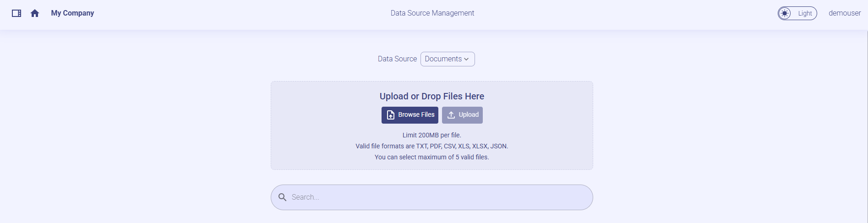Click the valid file formats line
868x223 pixels.
tap(431, 146)
